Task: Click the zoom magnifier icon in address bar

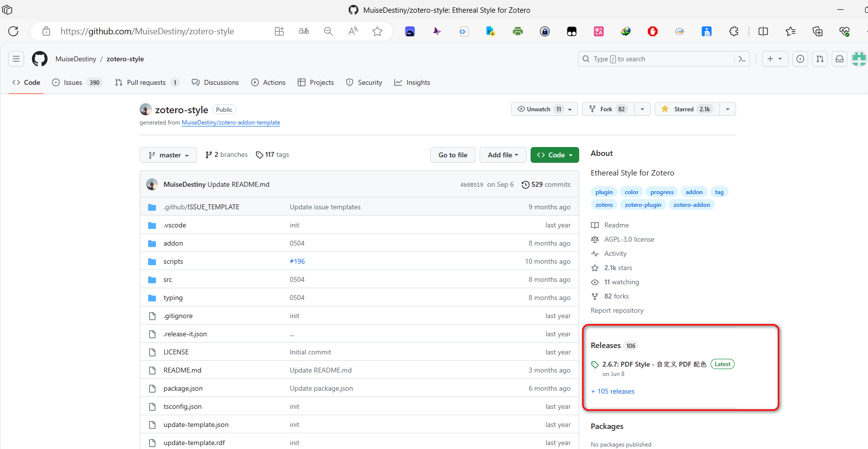Action: 328,31
